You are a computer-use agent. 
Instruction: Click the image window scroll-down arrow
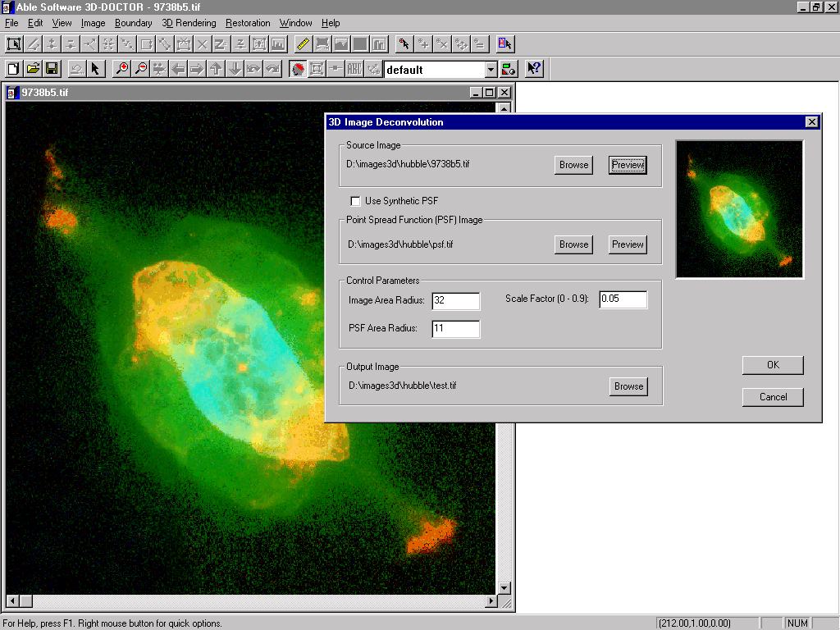(504, 588)
